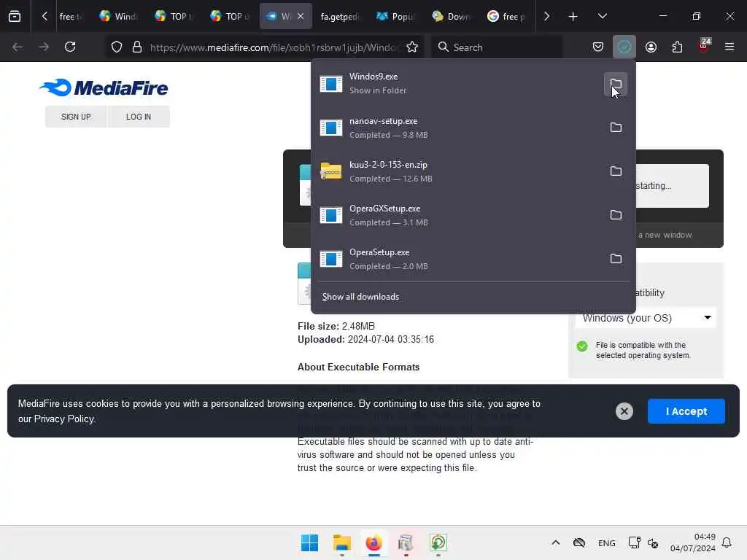Open folder for OperaSetup.exe download
The height and width of the screenshot is (560, 747).
pos(616,259)
